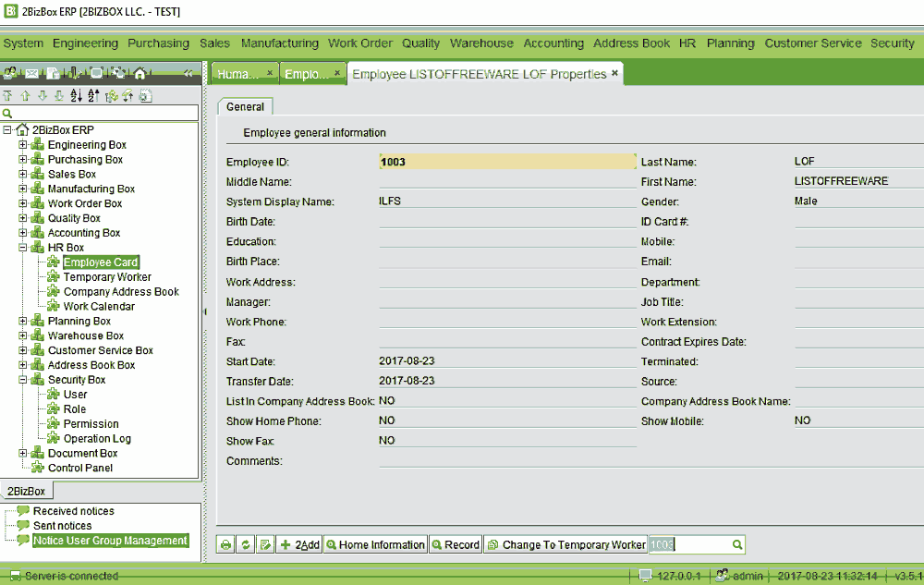Go to the home icon in the left toolbar
Viewport: 924px width, 585px height.
(x=140, y=73)
